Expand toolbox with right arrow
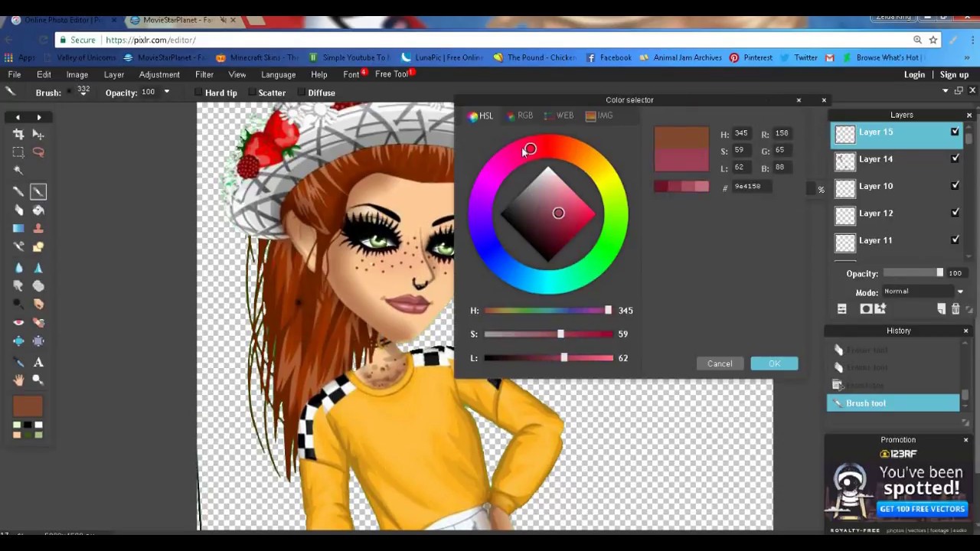 tap(39, 117)
